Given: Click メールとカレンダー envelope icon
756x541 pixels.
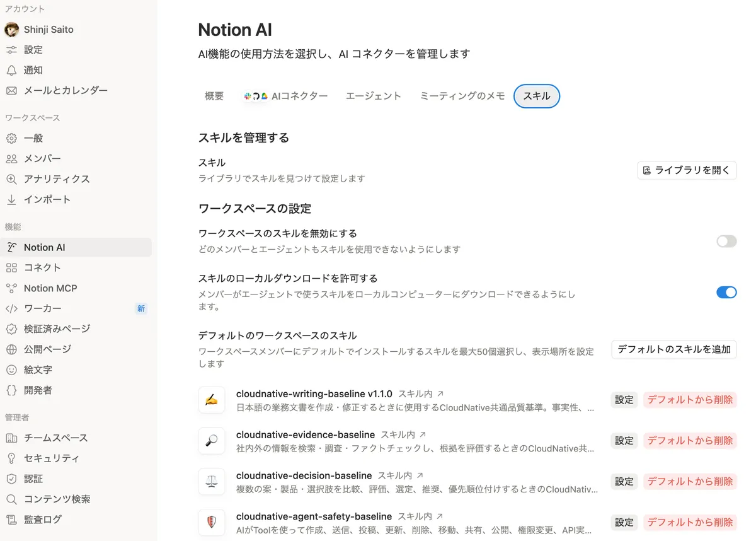Looking at the screenshot, I should pyautogui.click(x=11, y=90).
